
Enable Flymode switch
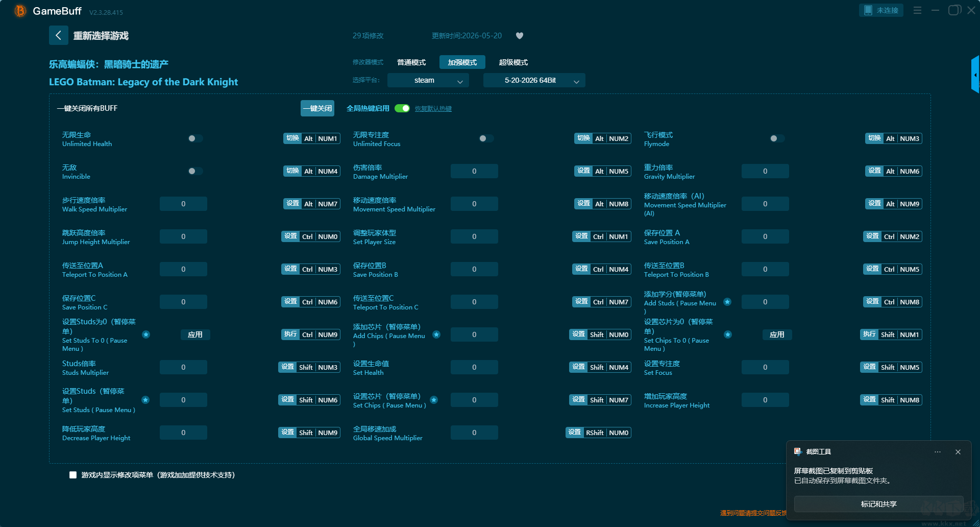tap(777, 138)
